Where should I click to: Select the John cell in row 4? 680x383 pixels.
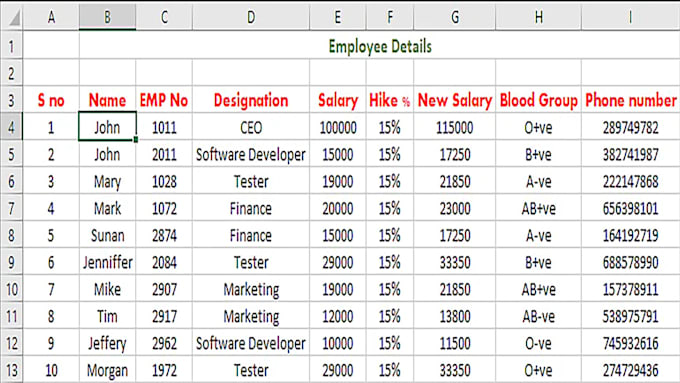tap(107, 127)
